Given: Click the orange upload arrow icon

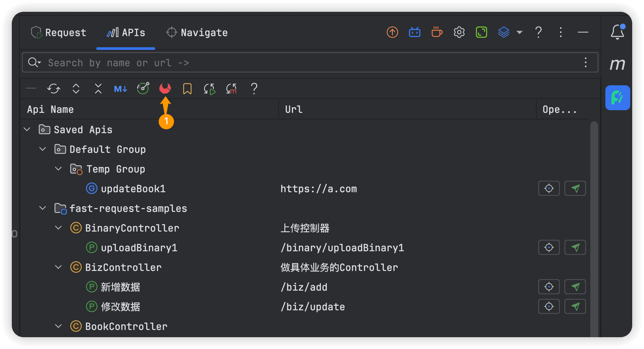Looking at the screenshot, I should click(392, 32).
